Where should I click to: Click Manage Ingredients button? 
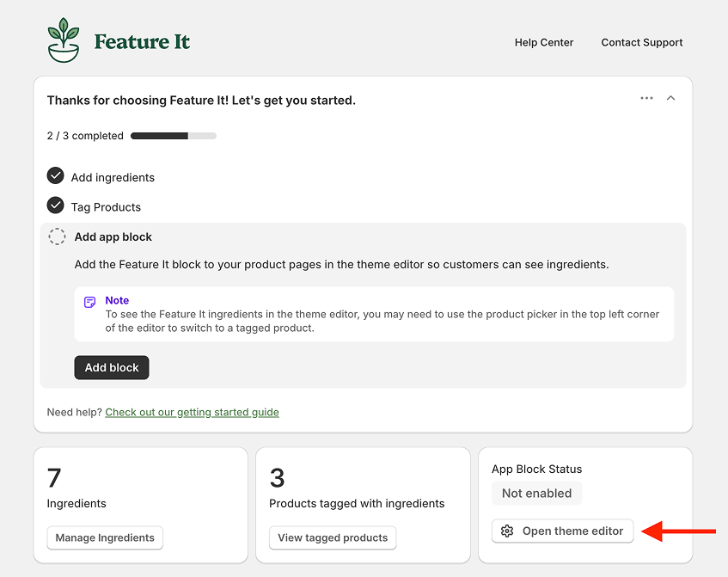pos(105,538)
